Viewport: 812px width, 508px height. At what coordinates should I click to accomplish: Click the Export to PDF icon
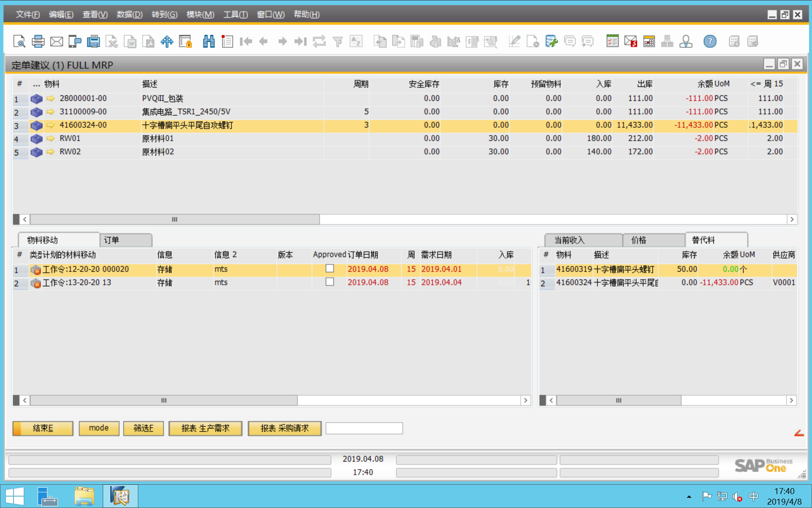(x=148, y=41)
